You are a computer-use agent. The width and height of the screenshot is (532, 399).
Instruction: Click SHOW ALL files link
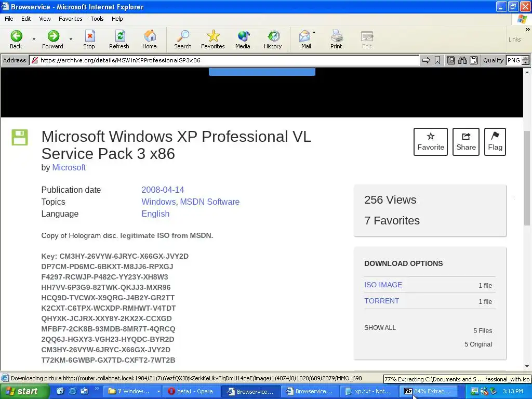pos(380,328)
